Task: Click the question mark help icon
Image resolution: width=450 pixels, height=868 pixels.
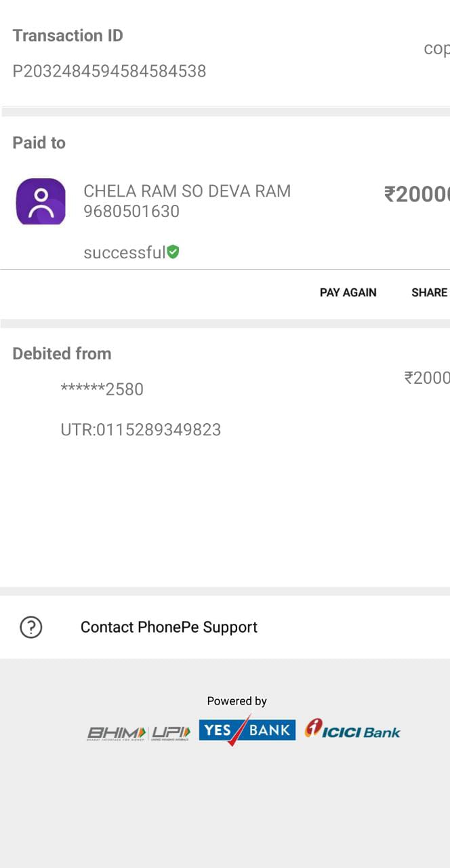Action: coord(31,627)
